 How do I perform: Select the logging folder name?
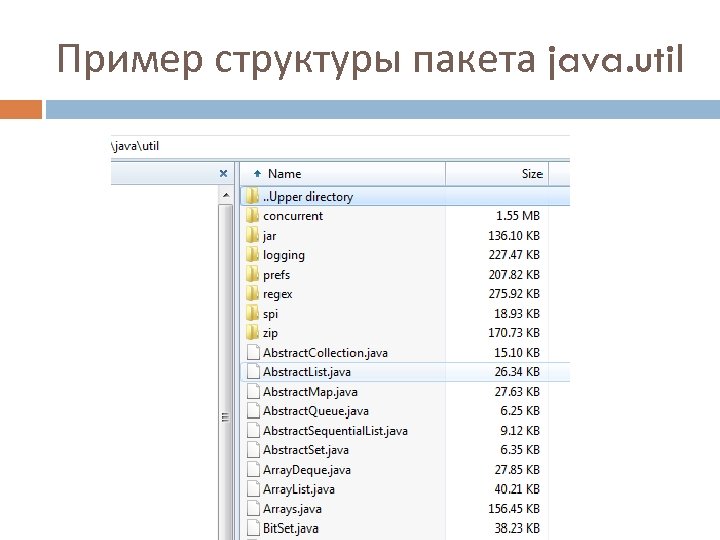(x=284, y=255)
